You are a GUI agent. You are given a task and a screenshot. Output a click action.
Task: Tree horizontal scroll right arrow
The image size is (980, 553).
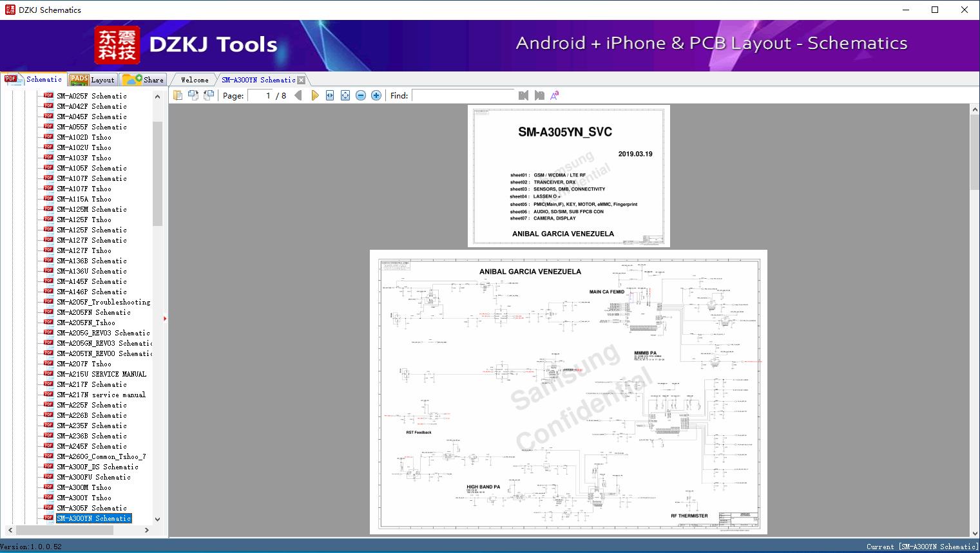pos(147,530)
